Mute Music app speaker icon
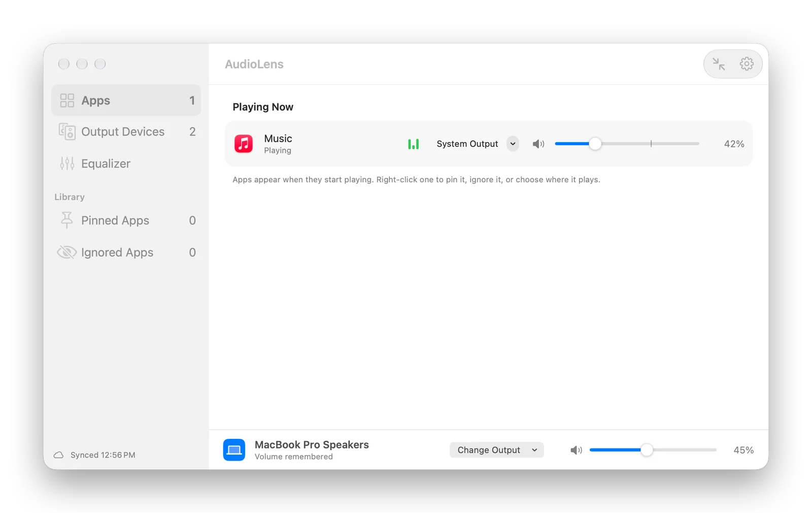Viewport: 812px width, 513px height. click(538, 144)
